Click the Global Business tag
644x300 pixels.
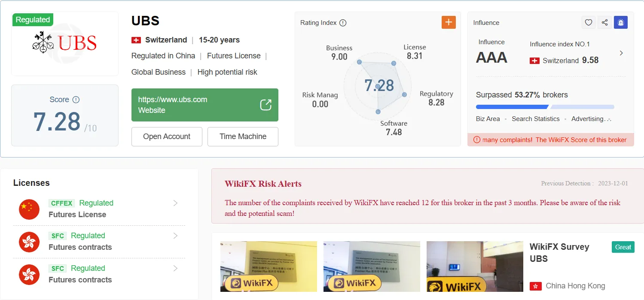159,72
